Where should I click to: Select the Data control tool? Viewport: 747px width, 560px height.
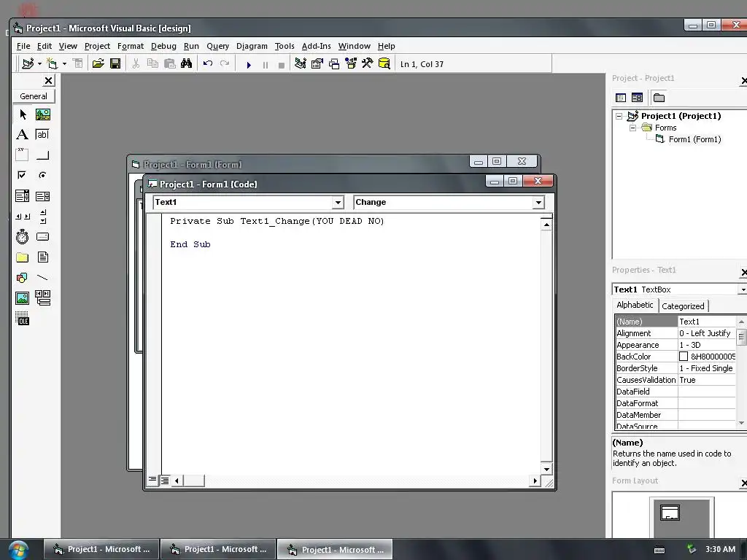coord(43,298)
